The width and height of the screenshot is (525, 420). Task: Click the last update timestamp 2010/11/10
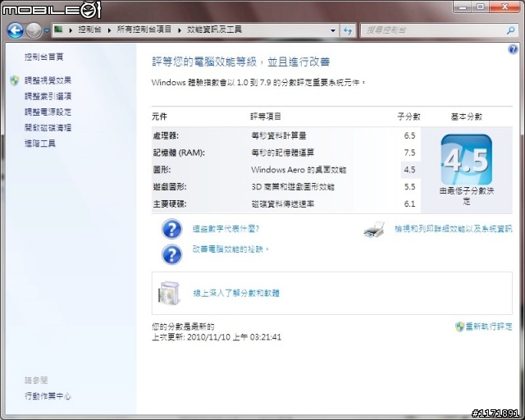[234, 337]
